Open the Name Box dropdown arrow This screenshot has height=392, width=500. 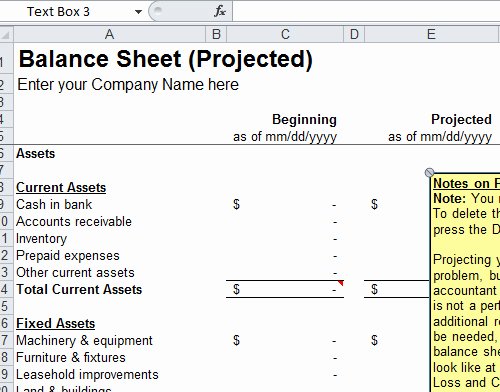click(138, 12)
